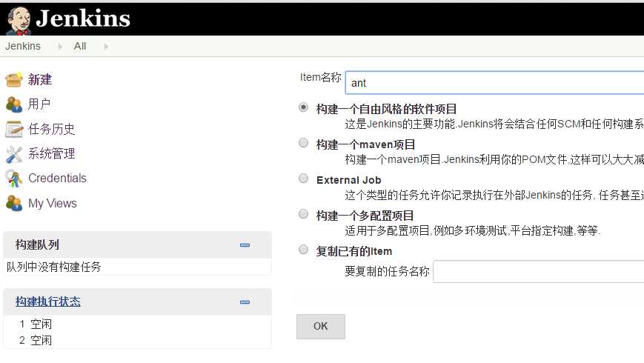Open the Jenkins breadcrumb link
Image resolution: width=644 pixels, height=363 pixels.
(x=23, y=46)
